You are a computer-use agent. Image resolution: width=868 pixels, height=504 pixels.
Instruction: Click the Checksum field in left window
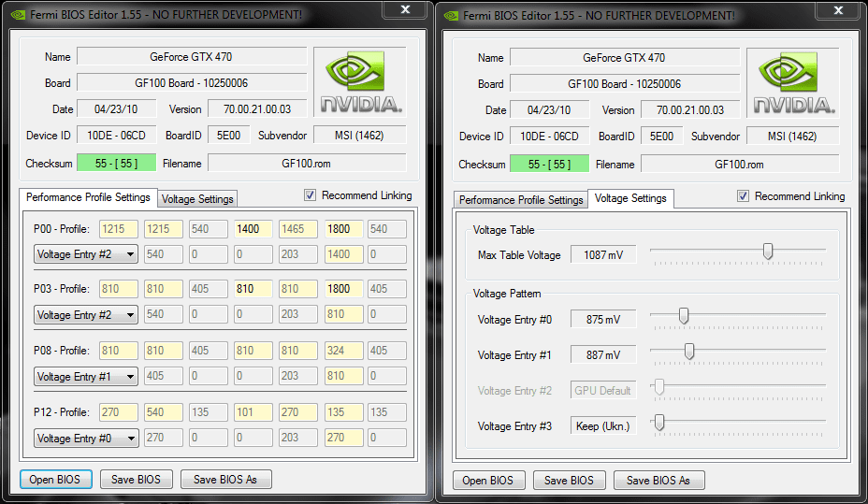tap(116, 164)
